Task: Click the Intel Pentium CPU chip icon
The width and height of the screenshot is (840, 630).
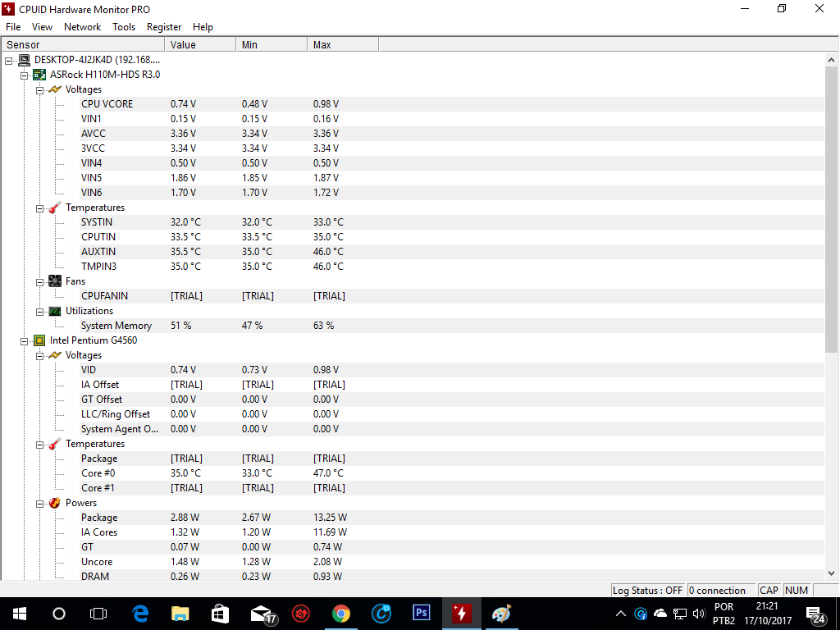Action: tap(39, 340)
